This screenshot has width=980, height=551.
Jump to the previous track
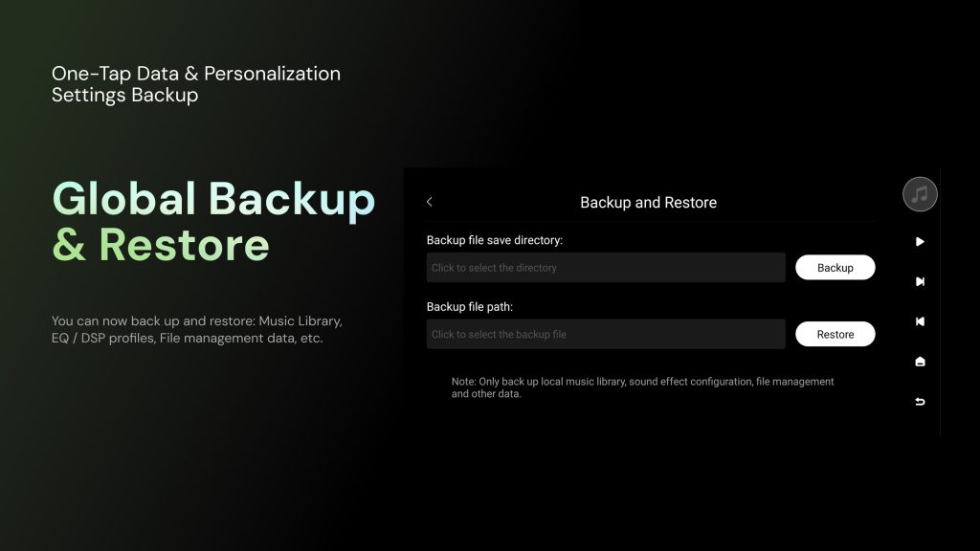pyautogui.click(x=920, y=322)
